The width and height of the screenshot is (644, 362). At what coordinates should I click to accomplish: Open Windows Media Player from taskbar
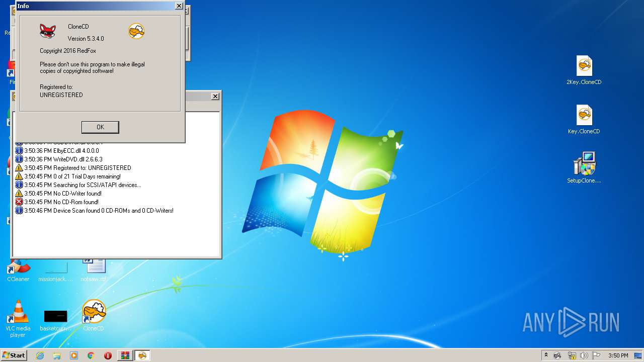tap(74, 355)
